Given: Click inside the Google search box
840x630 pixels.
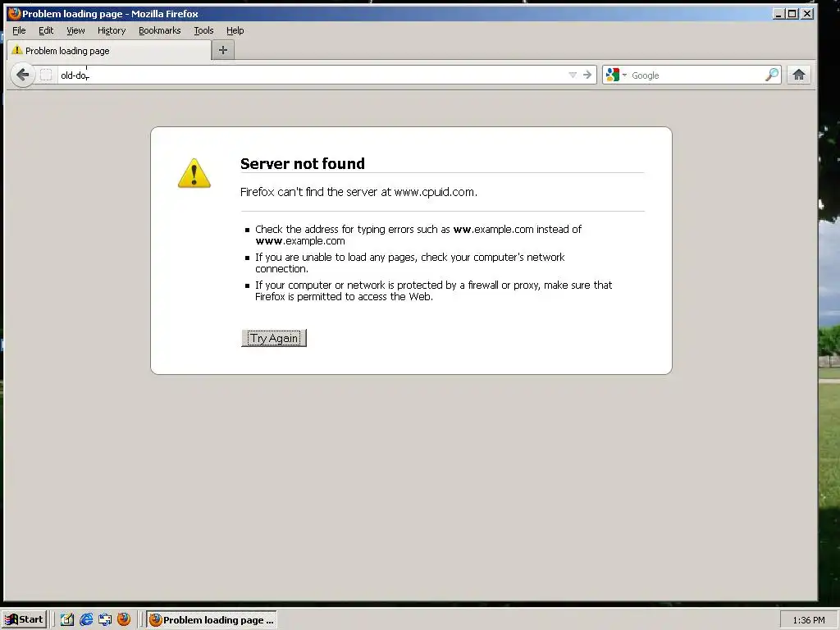Looking at the screenshot, I should point(696,75).
